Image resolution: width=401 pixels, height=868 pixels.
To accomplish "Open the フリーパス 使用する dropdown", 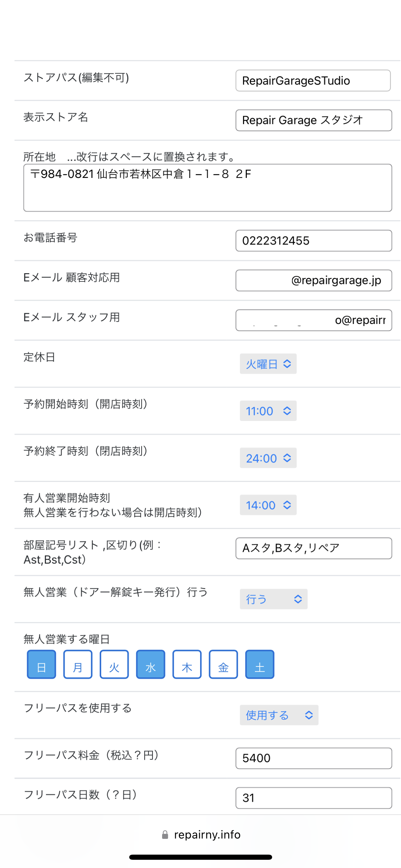I will pos(279,715).
